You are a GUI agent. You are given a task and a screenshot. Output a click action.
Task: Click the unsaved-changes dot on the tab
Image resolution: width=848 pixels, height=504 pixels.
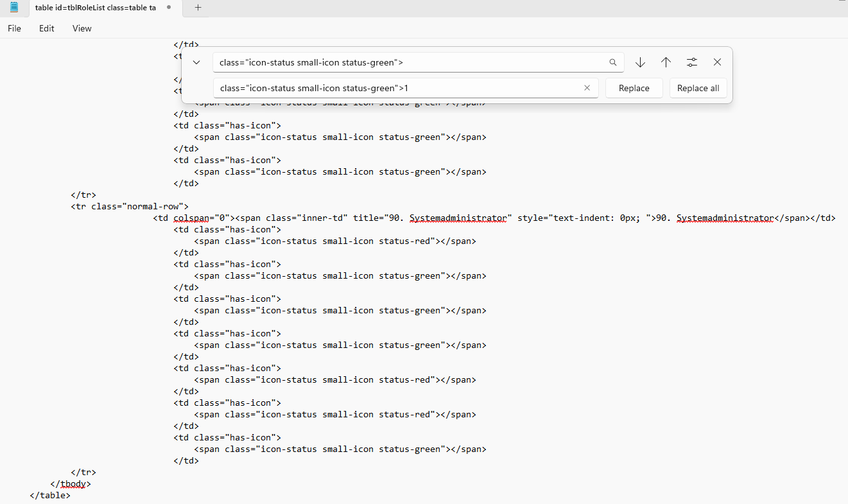168,8
